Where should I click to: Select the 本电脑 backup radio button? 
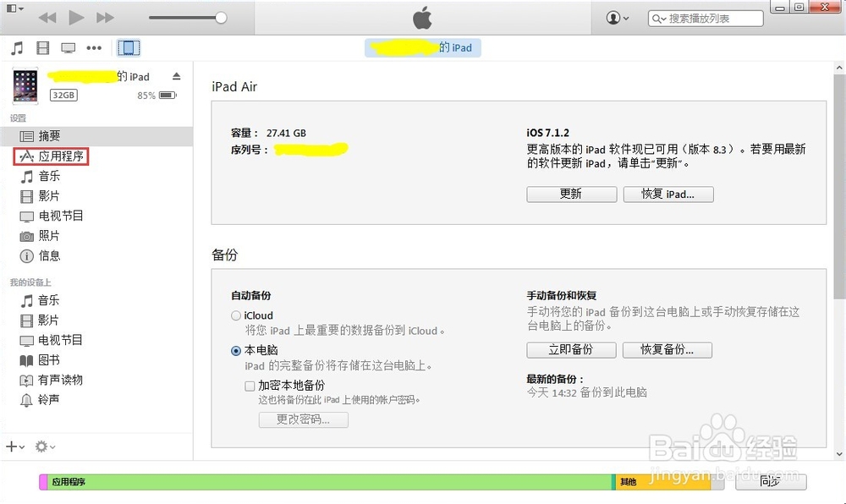pos(236,351)
